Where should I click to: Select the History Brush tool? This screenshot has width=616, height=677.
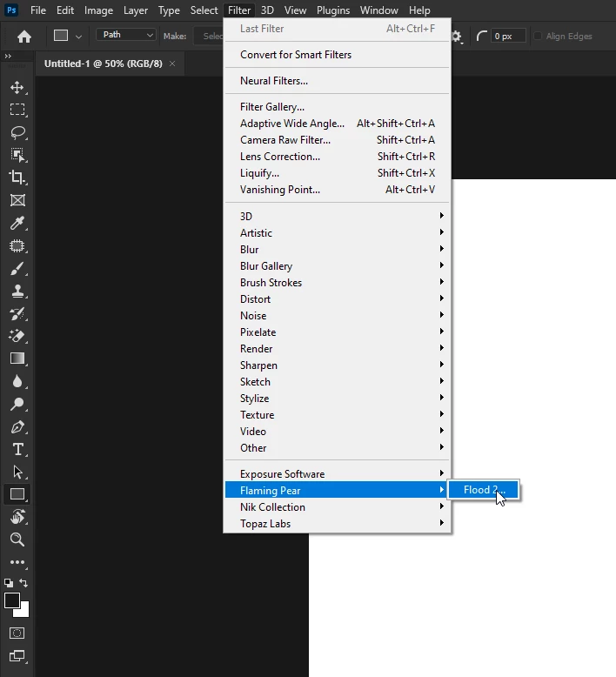(x=17, y=313)
